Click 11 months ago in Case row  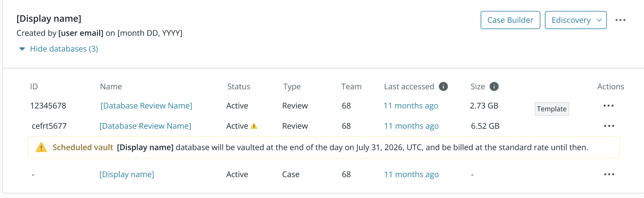click(411, 174)
